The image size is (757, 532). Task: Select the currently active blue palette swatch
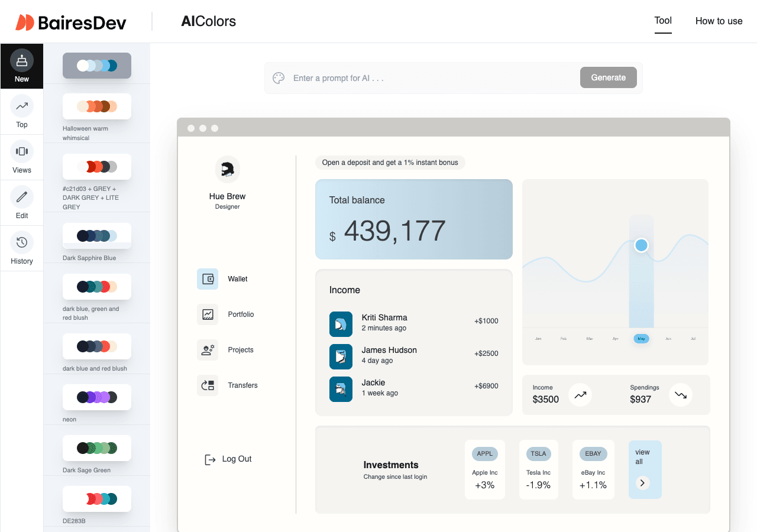97,66
